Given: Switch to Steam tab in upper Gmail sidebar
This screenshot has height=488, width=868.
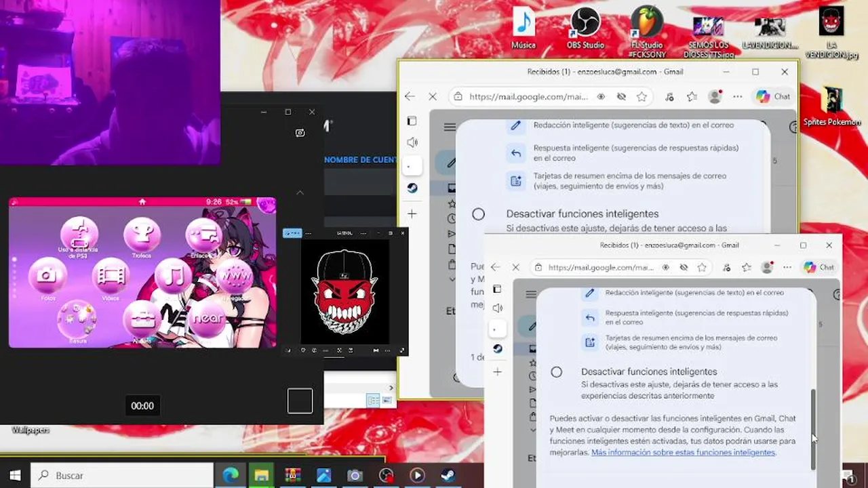Looking at the screenshot, I should (x=412, y=188).
